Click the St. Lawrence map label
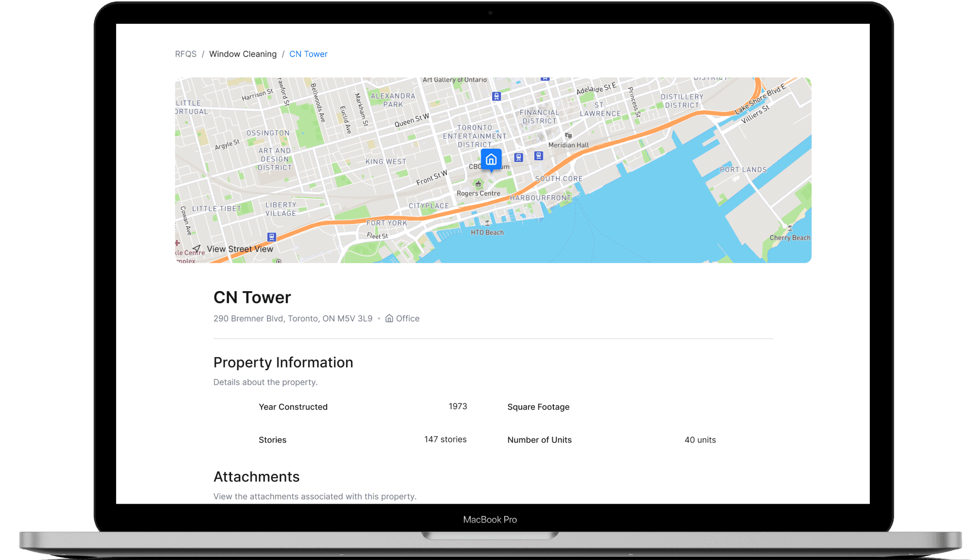The image size is (978, 560). 600,109
